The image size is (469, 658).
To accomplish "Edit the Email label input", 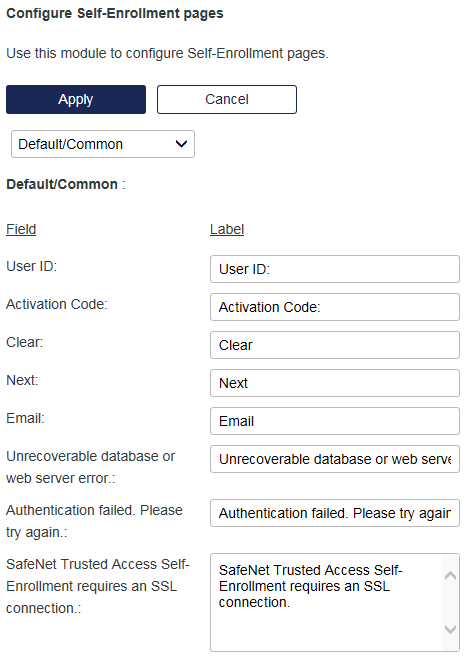I will pyautogui.click(x=335, y=421).
